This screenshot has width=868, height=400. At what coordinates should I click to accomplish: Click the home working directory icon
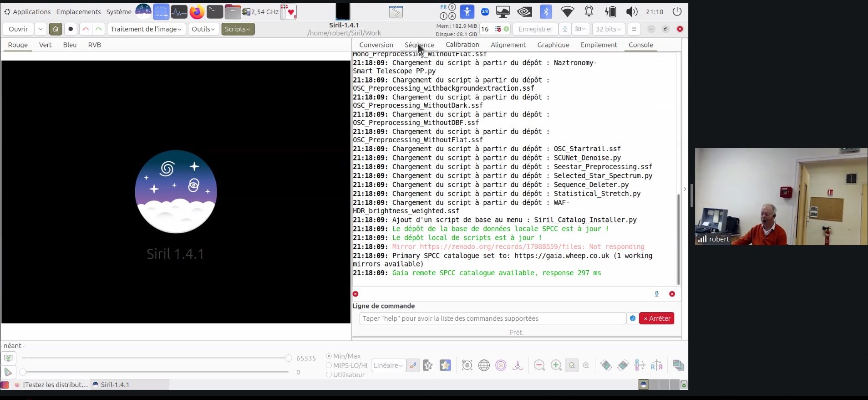(56, 29)
